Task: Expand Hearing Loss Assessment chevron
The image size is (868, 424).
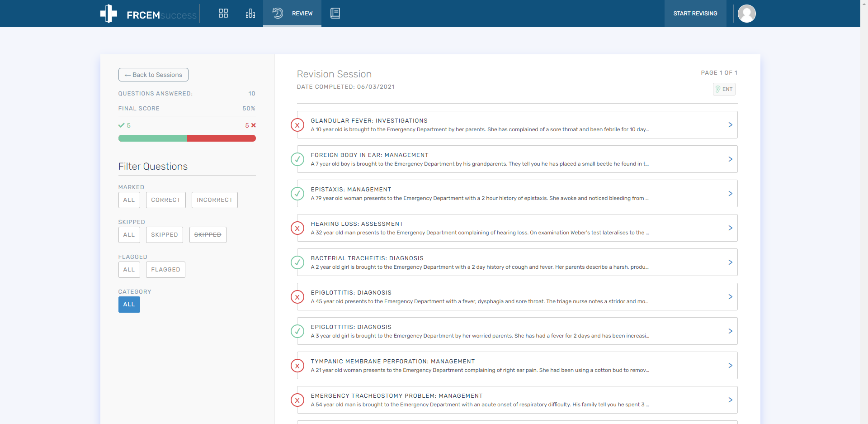Action: pos(730,228)
